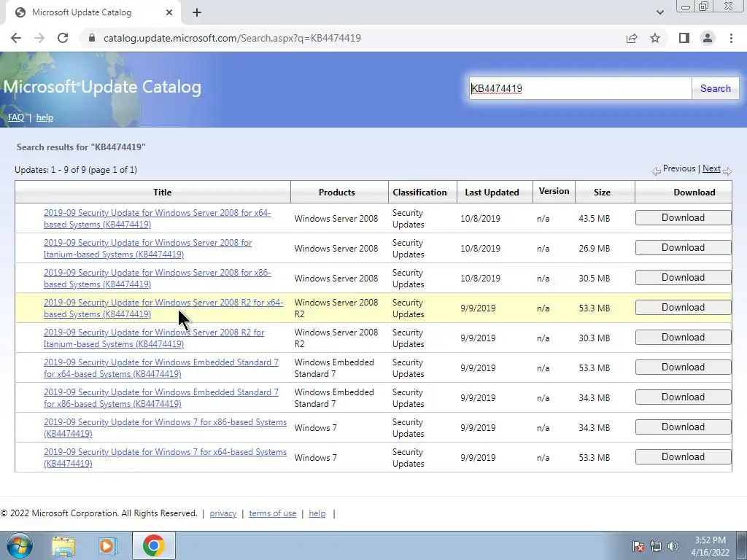
Task: Reload the page with the refresh icon
Action: pyautogui.click(x=63, y=38)
